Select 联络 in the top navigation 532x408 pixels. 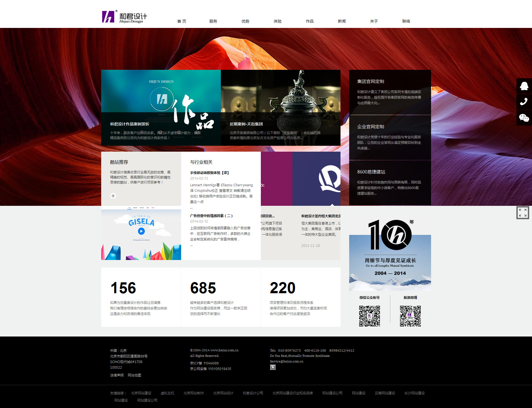(x=406, y=21)
